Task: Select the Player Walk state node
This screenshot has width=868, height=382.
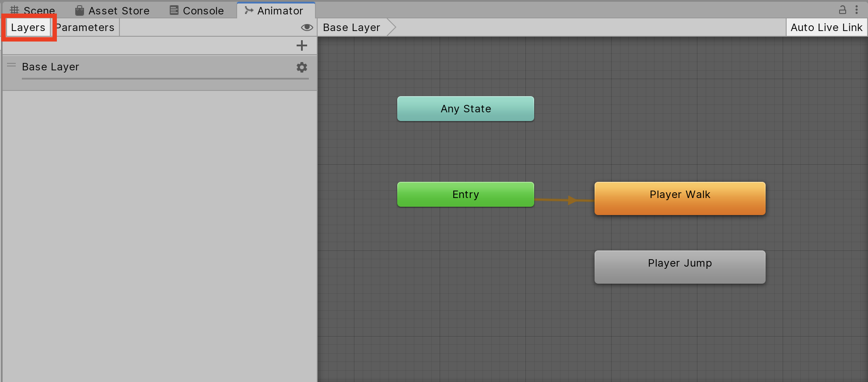Action: click(679, 198)
